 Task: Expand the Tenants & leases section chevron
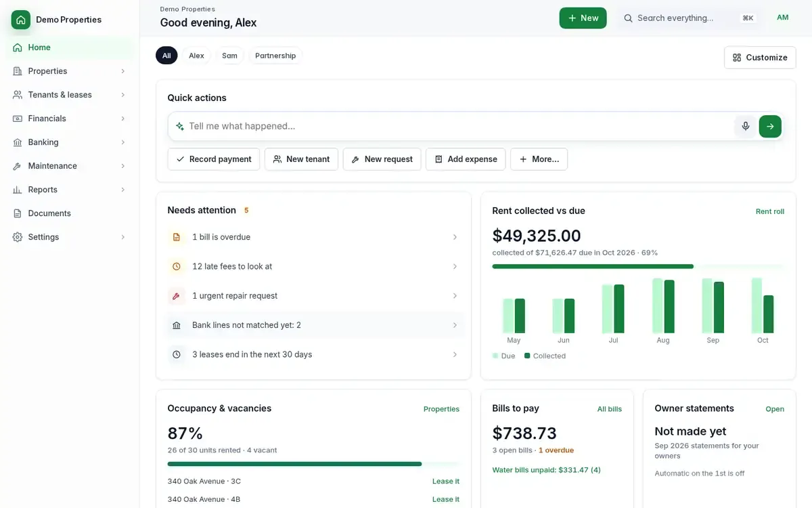pos(123,95)
